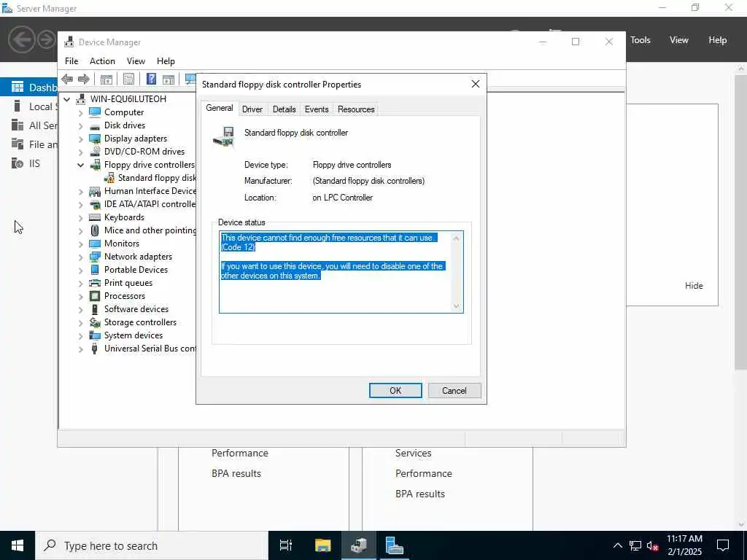747x560 pixels.
Task: Click the Hide link in Server Manager
Action: click(x=694, y=286)
